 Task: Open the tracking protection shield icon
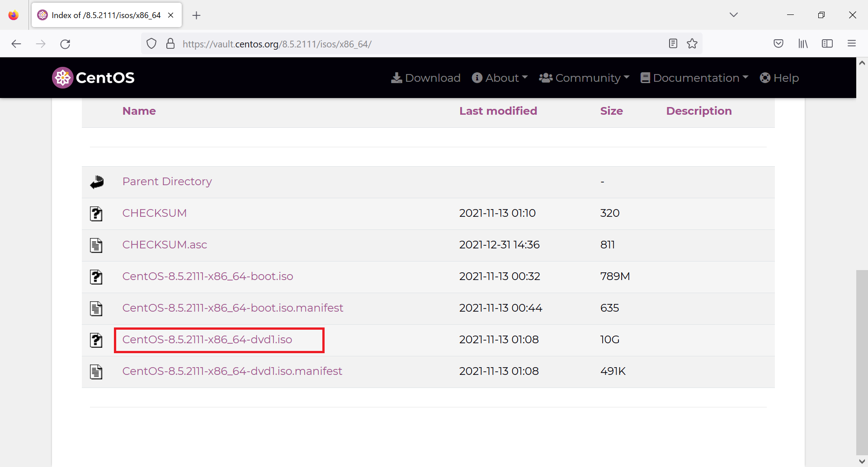151,44
